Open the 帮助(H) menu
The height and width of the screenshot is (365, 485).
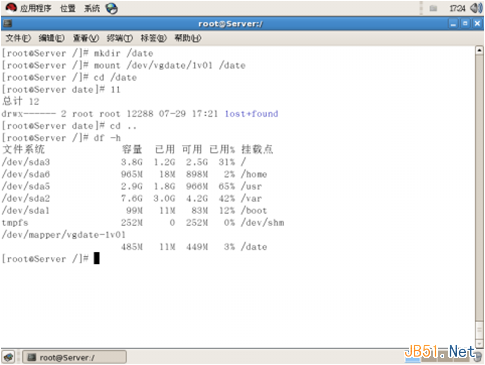click(188, 38)
